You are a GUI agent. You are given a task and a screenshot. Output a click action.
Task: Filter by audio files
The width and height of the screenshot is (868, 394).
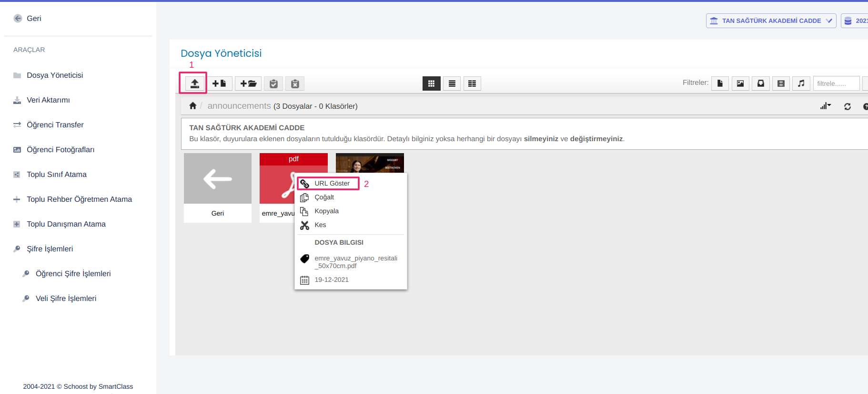[801, 83]
